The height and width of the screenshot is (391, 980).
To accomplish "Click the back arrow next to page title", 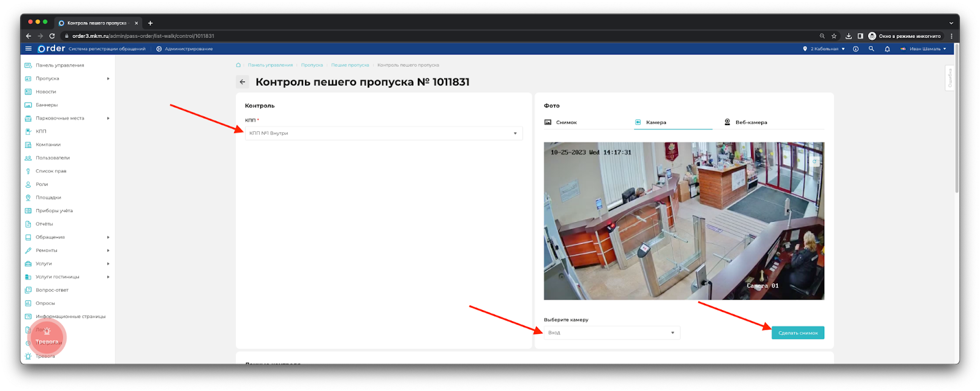I will coord(243,82).
